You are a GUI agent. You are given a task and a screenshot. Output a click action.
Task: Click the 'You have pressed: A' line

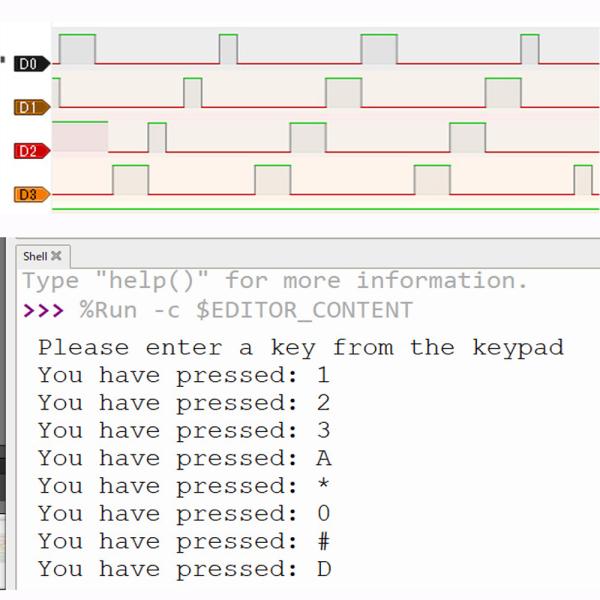pos(184,459)
